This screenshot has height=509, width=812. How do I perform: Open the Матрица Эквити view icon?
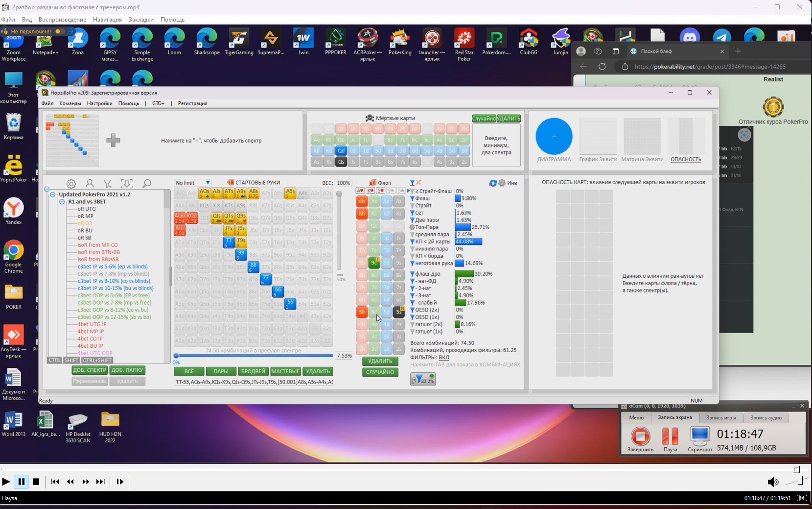coord(642,136)
